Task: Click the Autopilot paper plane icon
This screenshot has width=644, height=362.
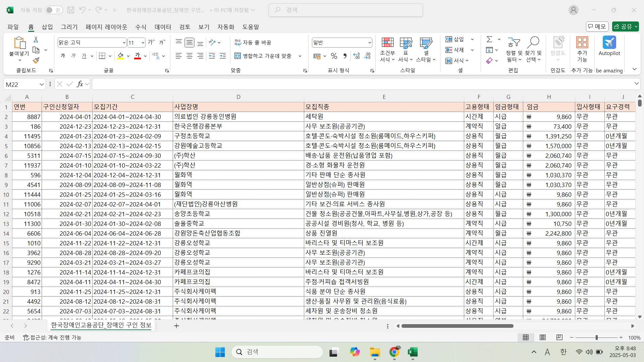Action: click(609, 43)
